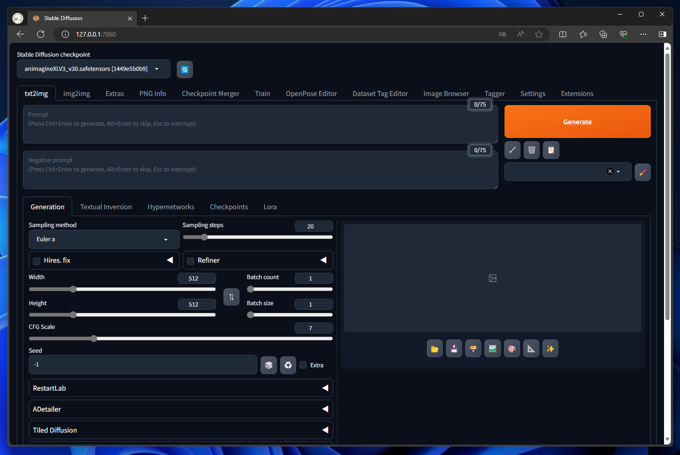Add page to favorites star icon

[539, 34]
